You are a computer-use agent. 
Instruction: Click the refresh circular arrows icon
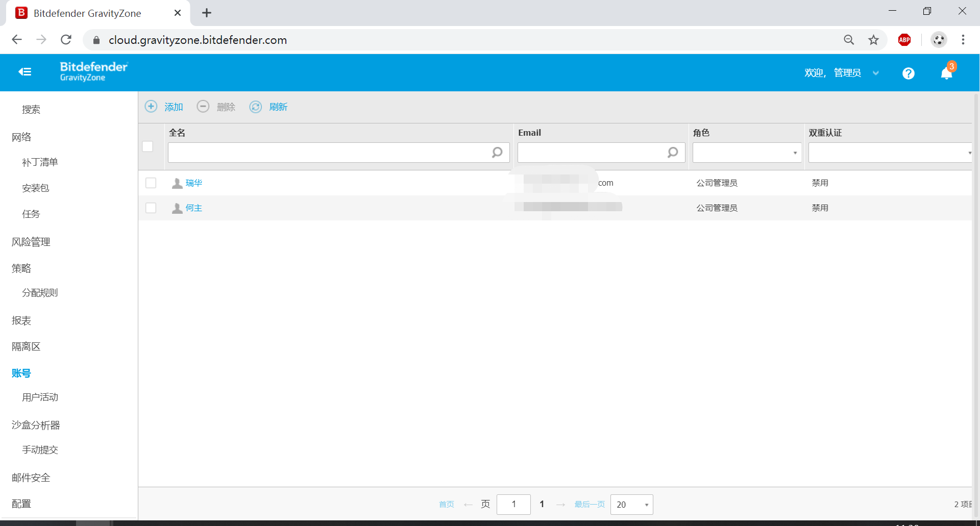[256, 107]
